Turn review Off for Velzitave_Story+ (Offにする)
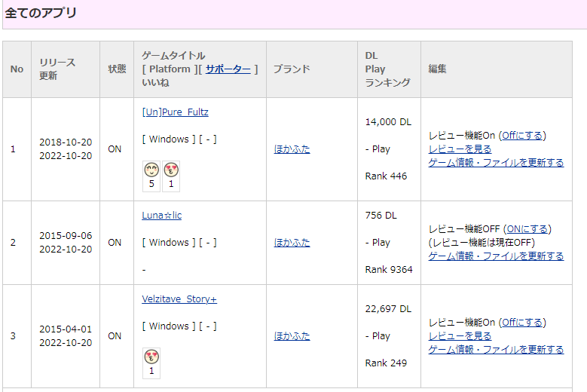Viewport: 587px width, 392px height. [x=522, y=322]
